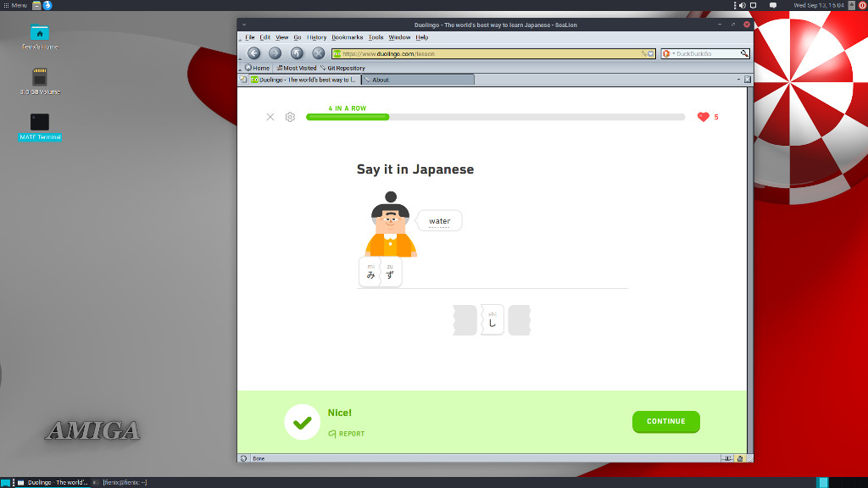Click the search magnifier icon

(744, 53)
